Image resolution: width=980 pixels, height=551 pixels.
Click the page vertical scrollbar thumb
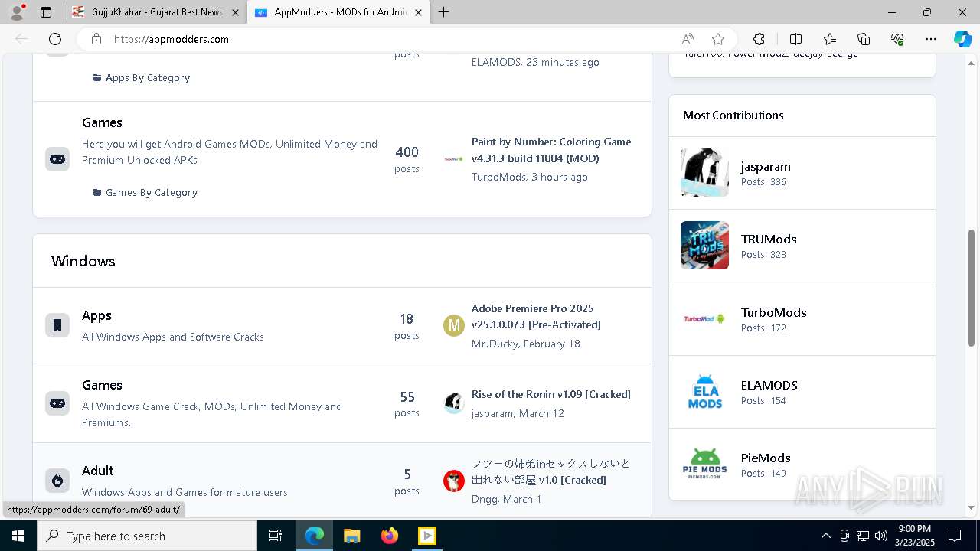972,287
